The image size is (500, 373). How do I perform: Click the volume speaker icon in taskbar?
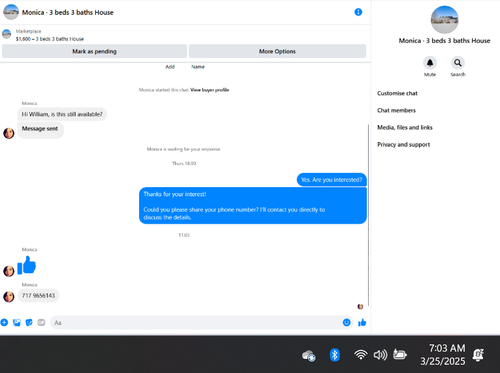tap(380, 355)
